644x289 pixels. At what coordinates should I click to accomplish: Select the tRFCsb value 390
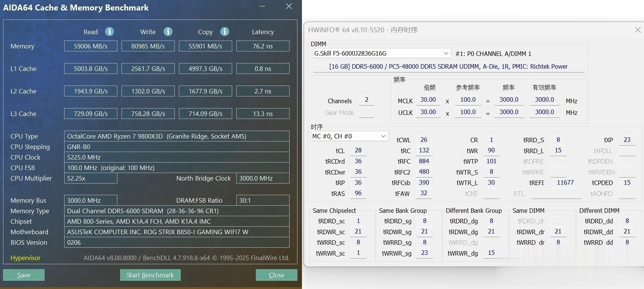coord(424,183)
